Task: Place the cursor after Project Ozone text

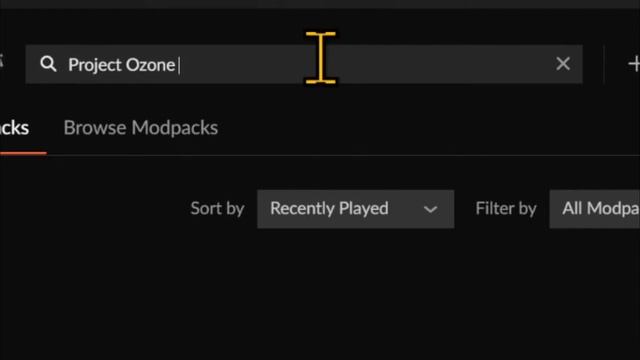Action: click(178, 65)
